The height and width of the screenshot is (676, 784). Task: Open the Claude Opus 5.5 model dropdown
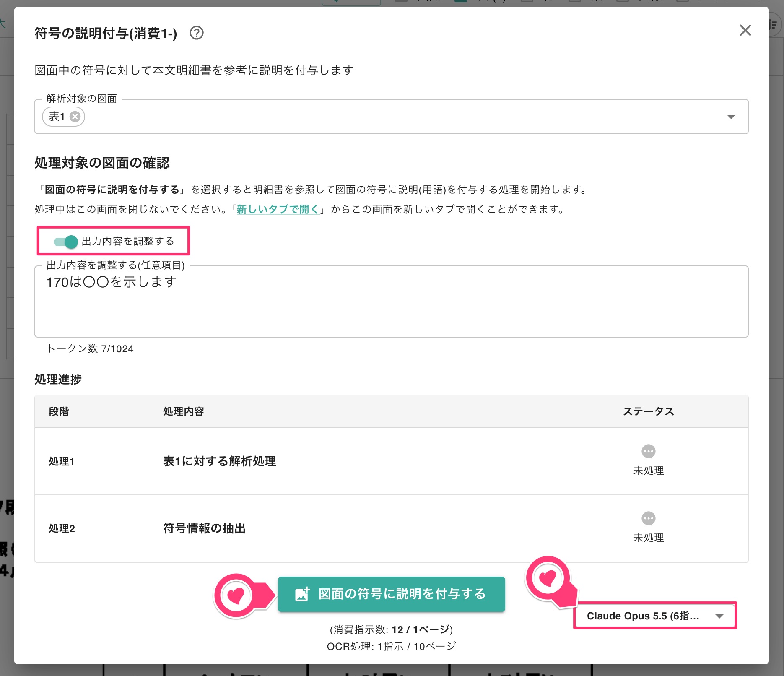click(654, 616)
